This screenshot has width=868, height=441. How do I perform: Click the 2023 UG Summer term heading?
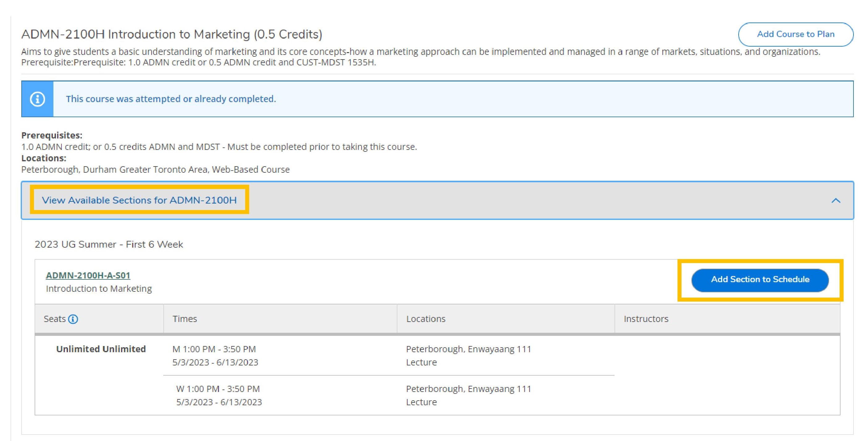point(108,245)
